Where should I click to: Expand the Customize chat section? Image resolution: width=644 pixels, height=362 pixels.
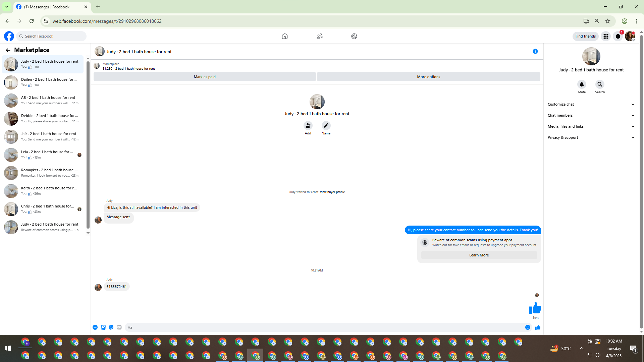[591, 104]
